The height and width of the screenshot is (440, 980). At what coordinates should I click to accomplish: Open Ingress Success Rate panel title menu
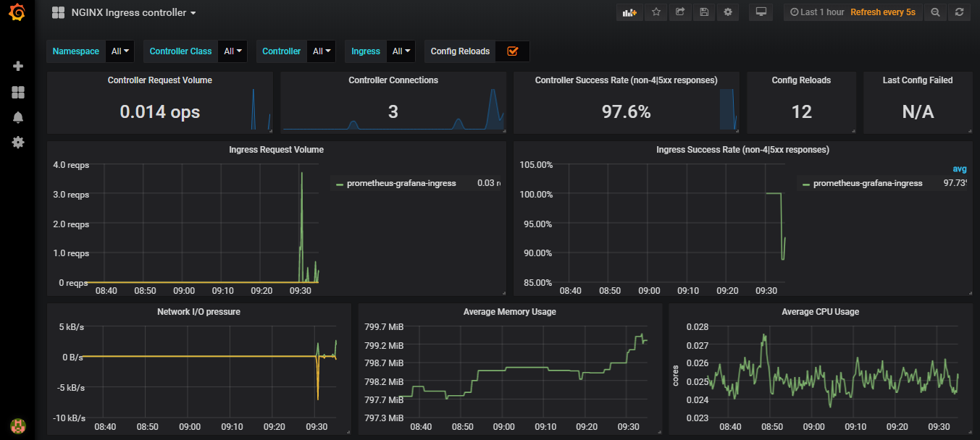[x=742, y=150]
